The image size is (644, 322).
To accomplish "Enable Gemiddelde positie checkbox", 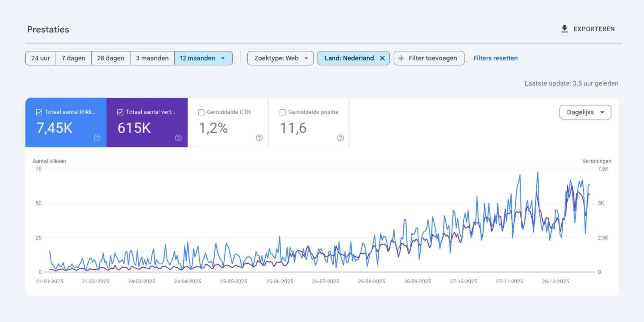I will click(x=283, y=112).
